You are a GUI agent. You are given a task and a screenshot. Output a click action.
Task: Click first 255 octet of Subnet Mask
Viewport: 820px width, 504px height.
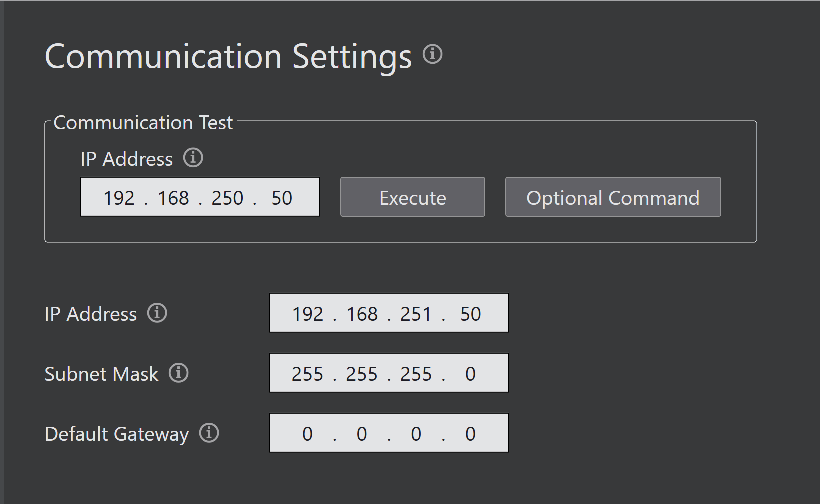click(308, 374)
